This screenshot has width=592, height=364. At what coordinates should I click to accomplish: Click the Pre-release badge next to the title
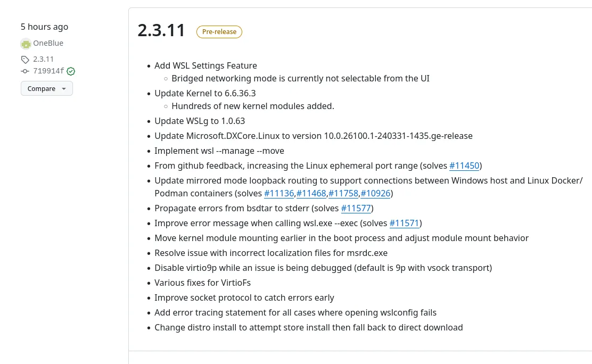click(219, 32)
